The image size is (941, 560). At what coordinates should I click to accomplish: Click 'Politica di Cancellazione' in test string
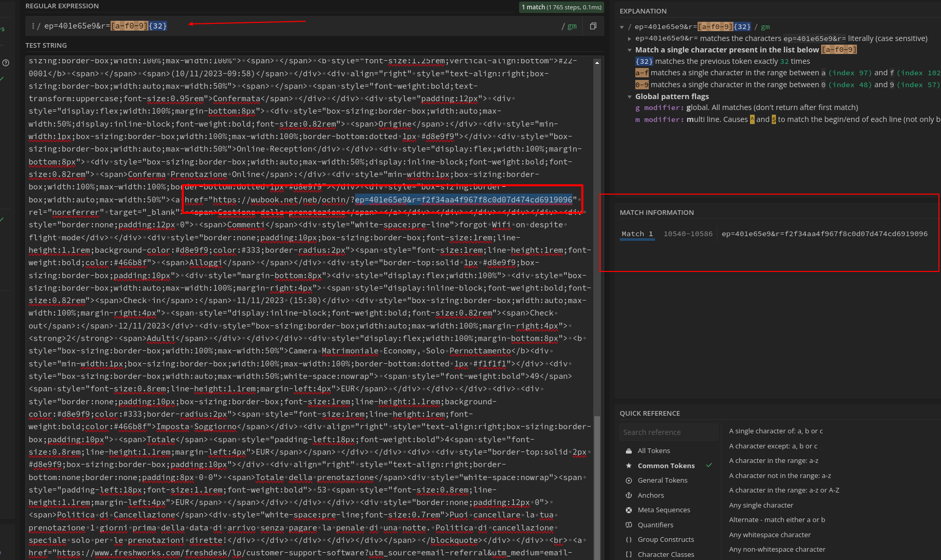tap(116, 515)
